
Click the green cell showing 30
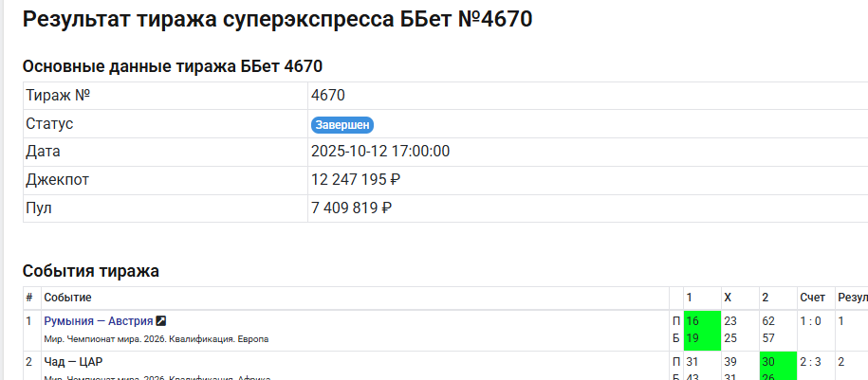click(x=776, y=362)
